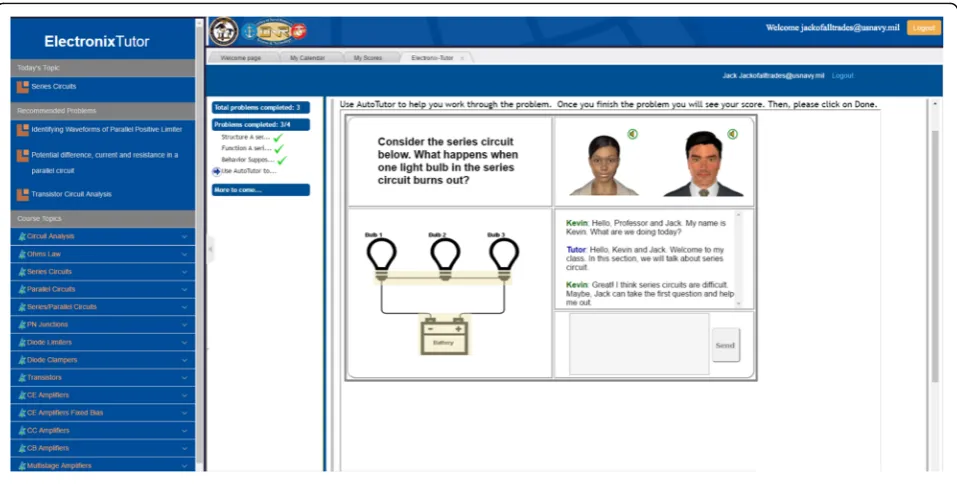Click the Series Circuits topic book icon

coord(23,87)
